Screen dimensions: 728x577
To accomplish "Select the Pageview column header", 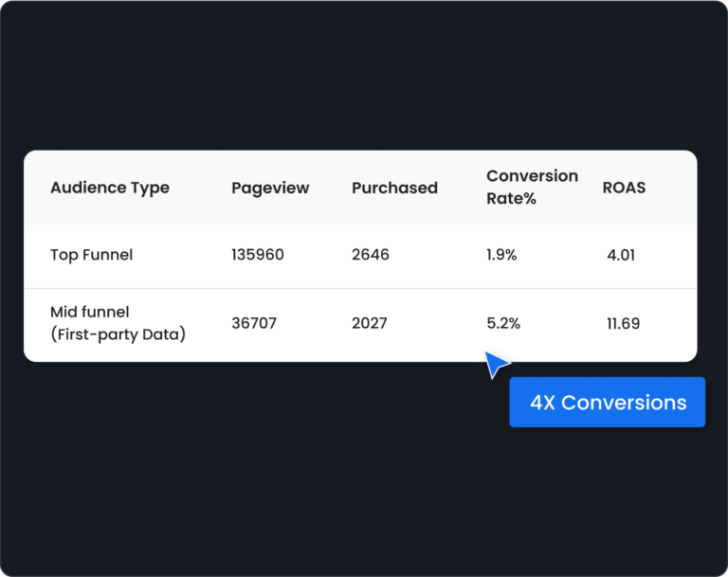I will (270, 188).
